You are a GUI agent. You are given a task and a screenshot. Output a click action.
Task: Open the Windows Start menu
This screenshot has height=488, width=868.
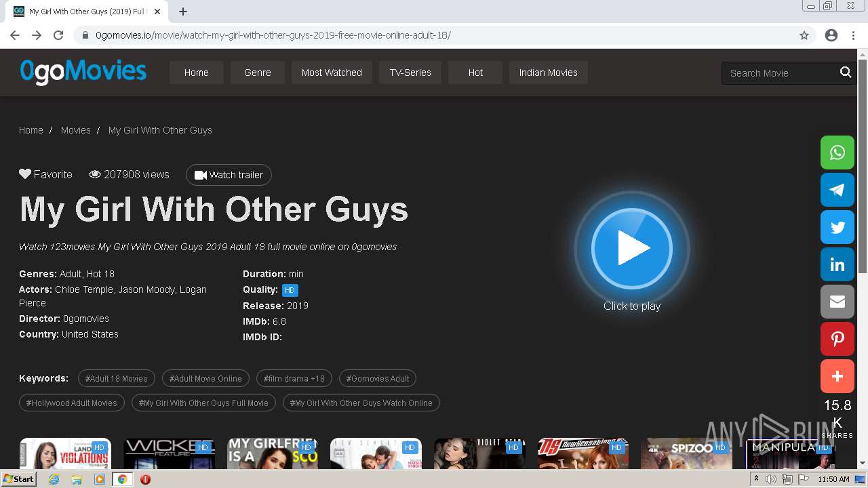(x=19, y=479)
